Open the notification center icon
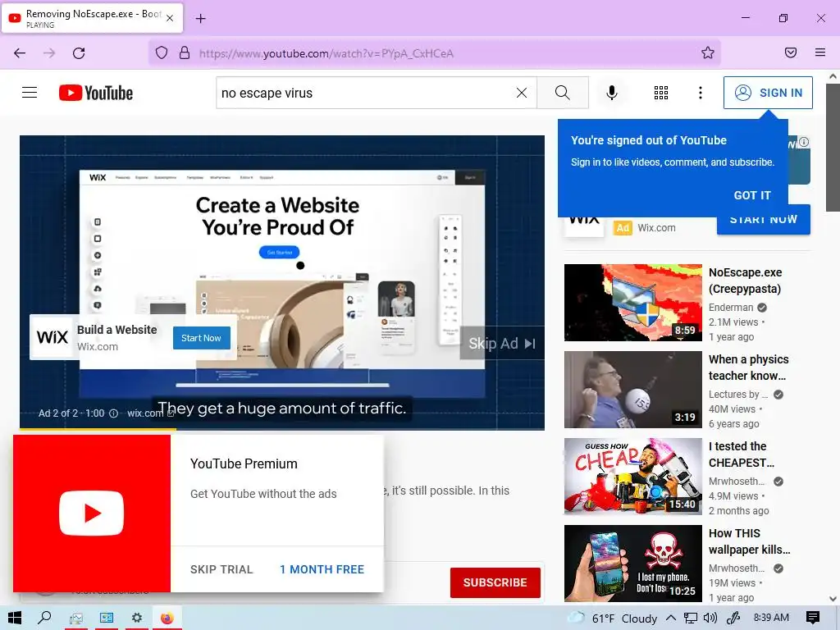The height and width of the screenshot is (630, 840). click(813, 618)
